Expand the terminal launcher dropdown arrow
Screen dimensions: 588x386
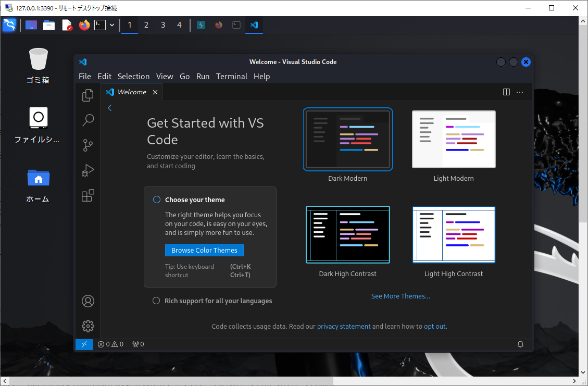coord(112,25)
